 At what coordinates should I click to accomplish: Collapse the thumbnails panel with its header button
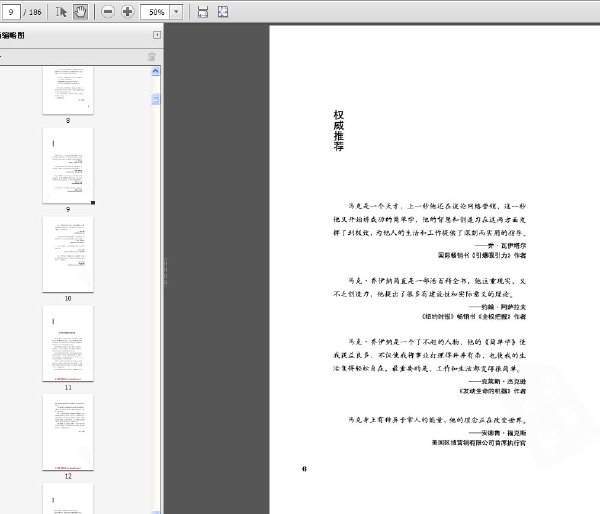click(x=157, y=35)
